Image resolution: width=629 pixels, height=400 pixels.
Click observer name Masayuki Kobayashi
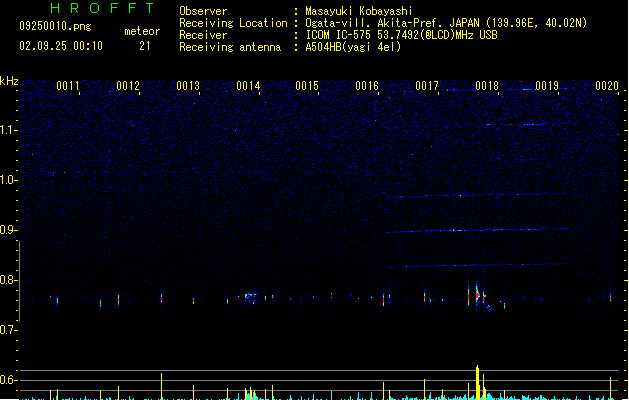point(359,11)
